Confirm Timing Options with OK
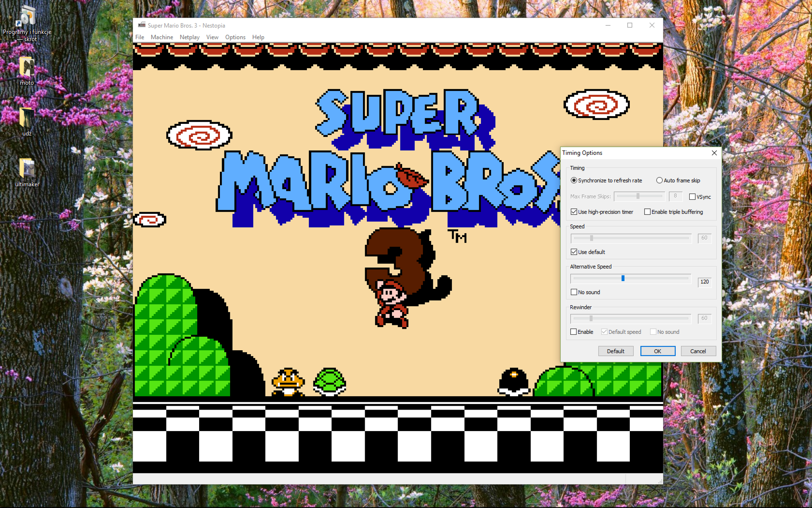The width and height of the screenshot is (812, 508). pos(658,351)
